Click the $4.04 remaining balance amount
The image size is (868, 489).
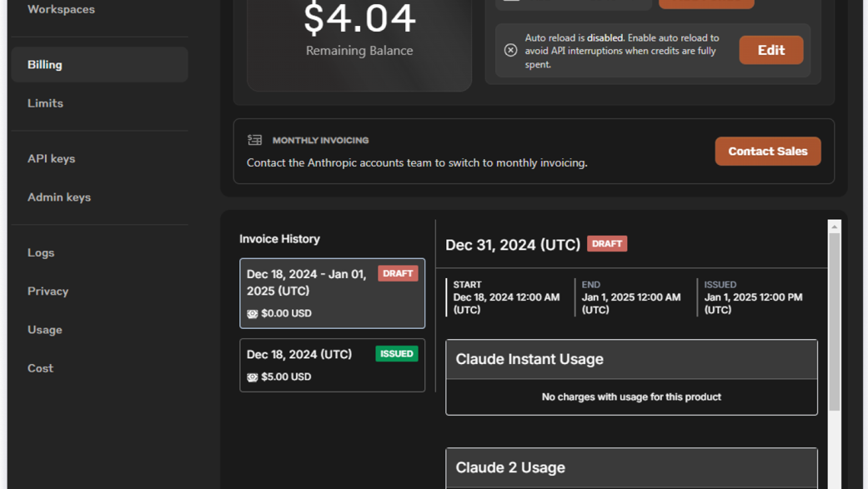(360, 18)
